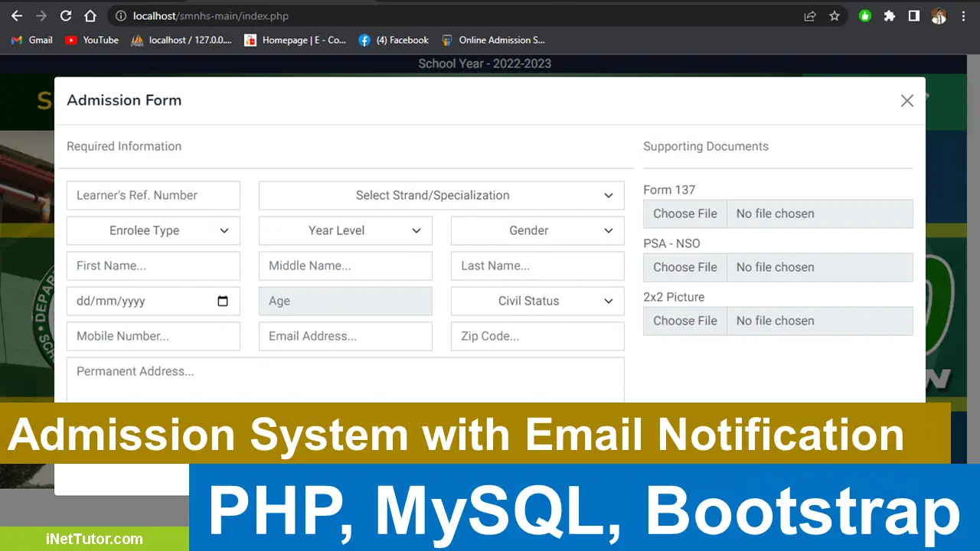Open the Civil Status dropdown
Image resolution: width=980 pixels, height=551 pixels.
(x=537, y=301)
